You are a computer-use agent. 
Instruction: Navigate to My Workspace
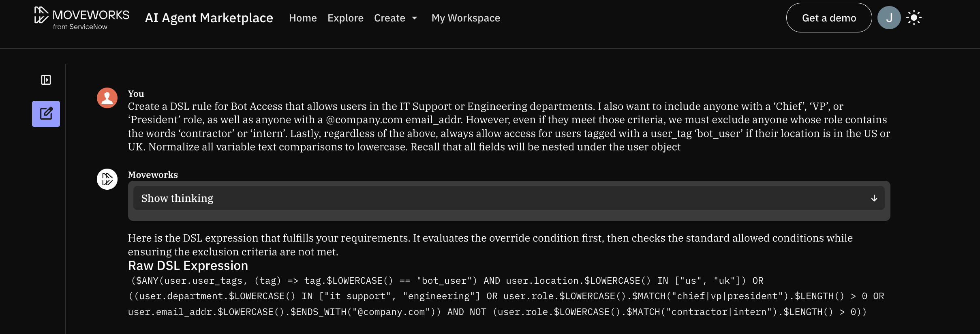[x=466, y=18]
